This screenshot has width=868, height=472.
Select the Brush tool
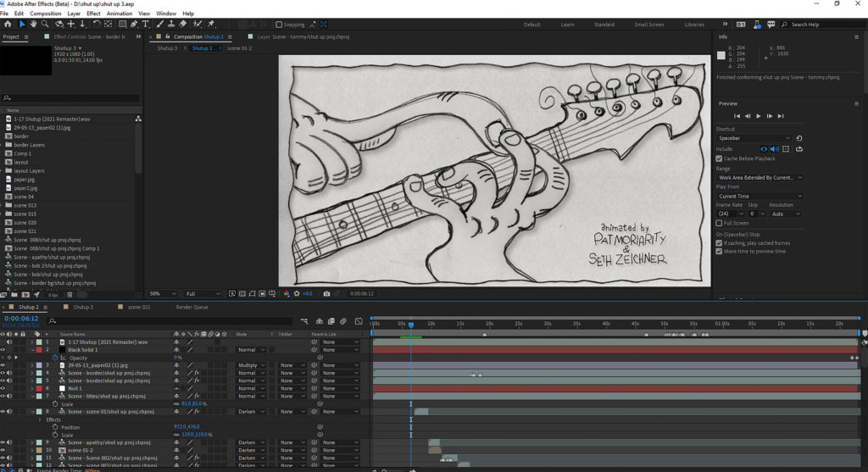tap(160, 25)
